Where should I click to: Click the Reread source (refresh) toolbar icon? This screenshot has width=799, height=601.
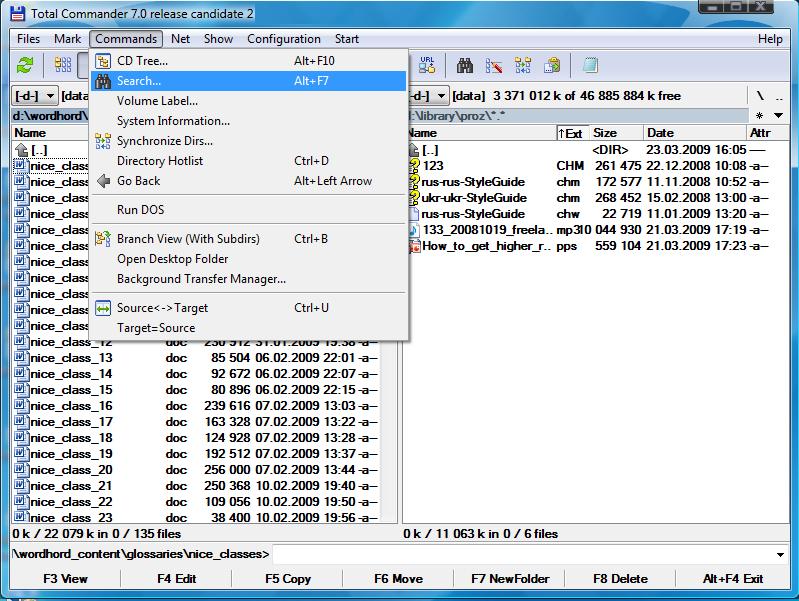(x=25, y=65)
